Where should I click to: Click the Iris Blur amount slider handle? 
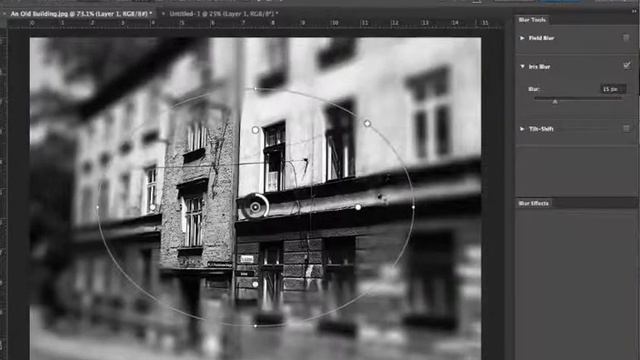click(x=555, y=101)
